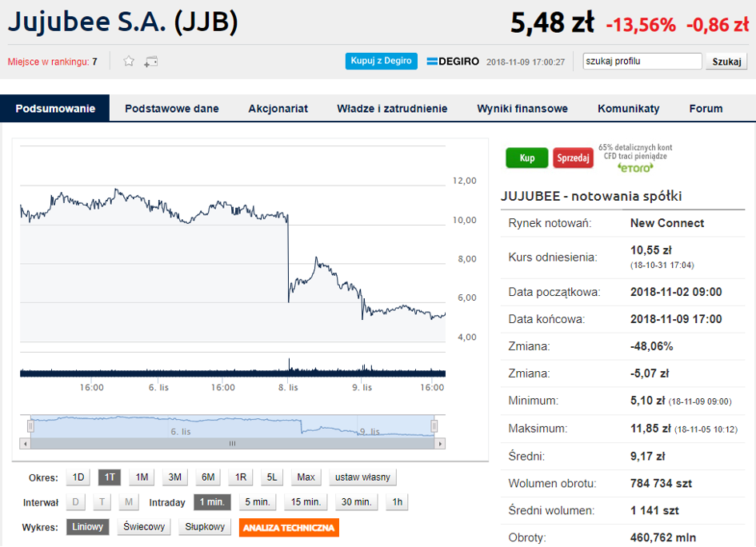This screenshot has width=756, height=547.
Task: Select the M interval
Action: coord(129,502)
